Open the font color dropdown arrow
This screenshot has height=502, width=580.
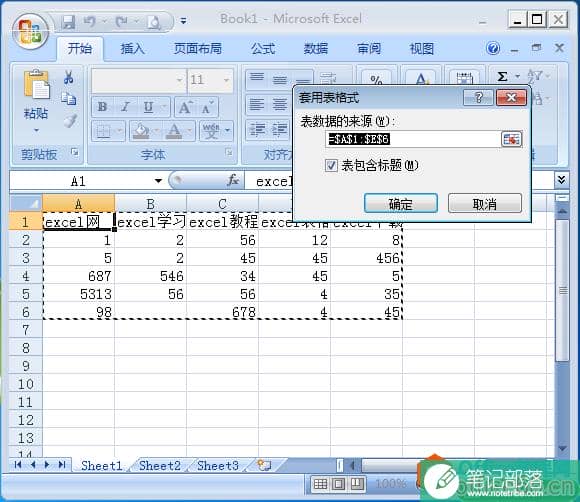(x=189, y=131)
